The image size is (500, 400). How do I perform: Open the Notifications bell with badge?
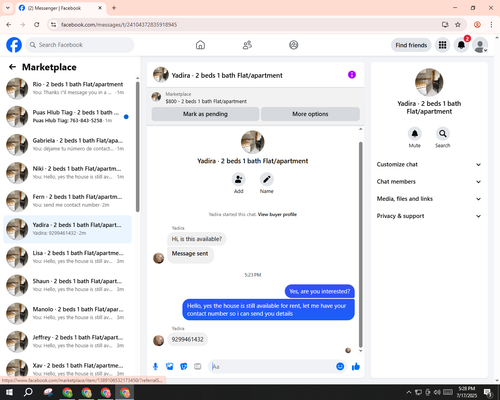pos(461,45)
